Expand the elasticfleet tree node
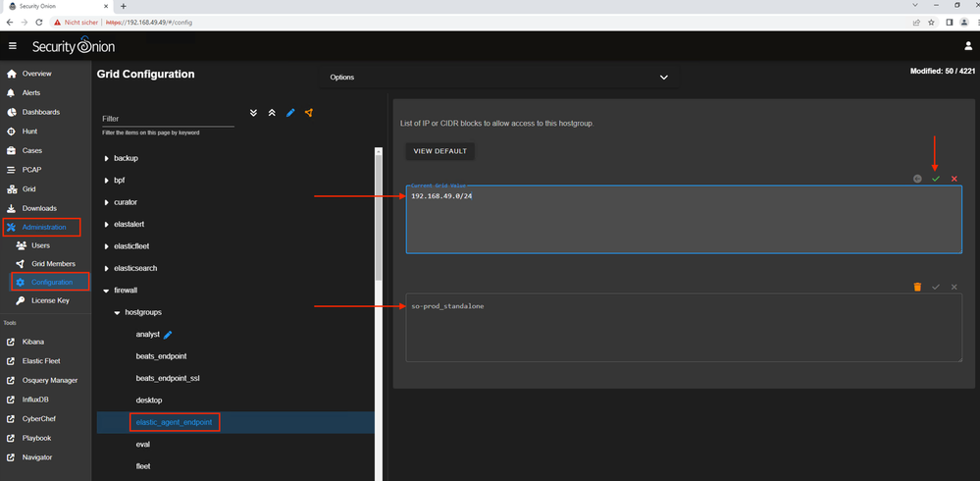Screen dimensions: 980x481 (107, 246)
